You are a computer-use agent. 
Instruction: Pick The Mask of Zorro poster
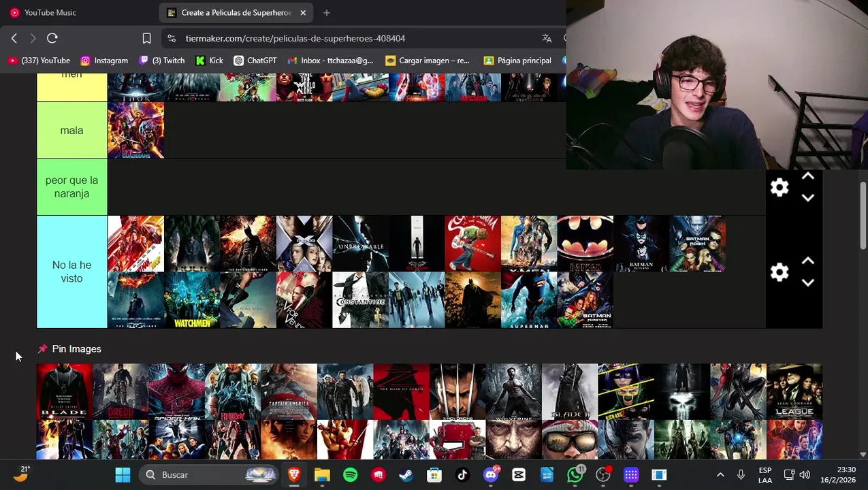(401, 391)
